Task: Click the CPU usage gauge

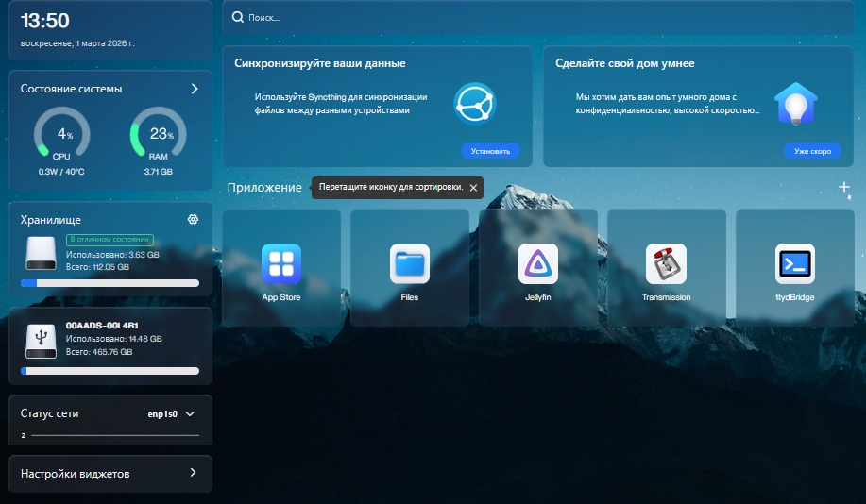Action: click(x=61, y=135)
